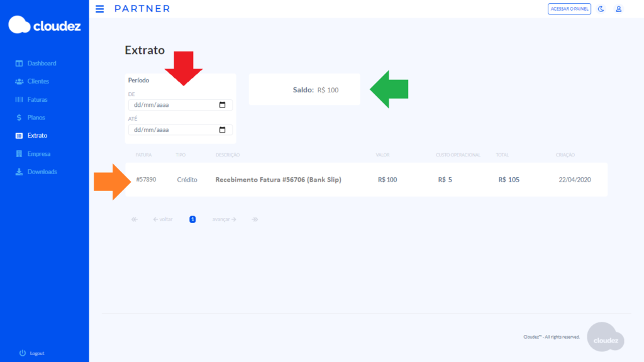Viewport: 644px width, 362px height.
Task: Open the user profile icon
Action: click(618, 9)
